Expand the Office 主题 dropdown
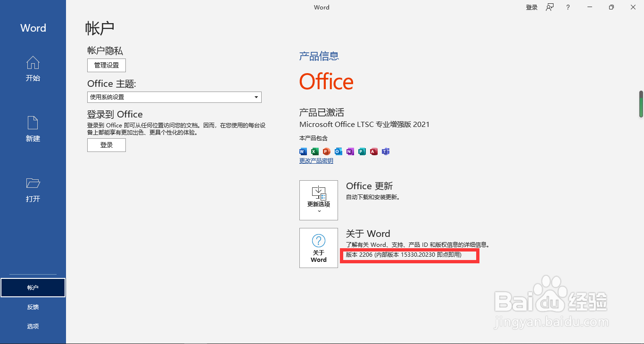The image size is (644, 344). 174,97
